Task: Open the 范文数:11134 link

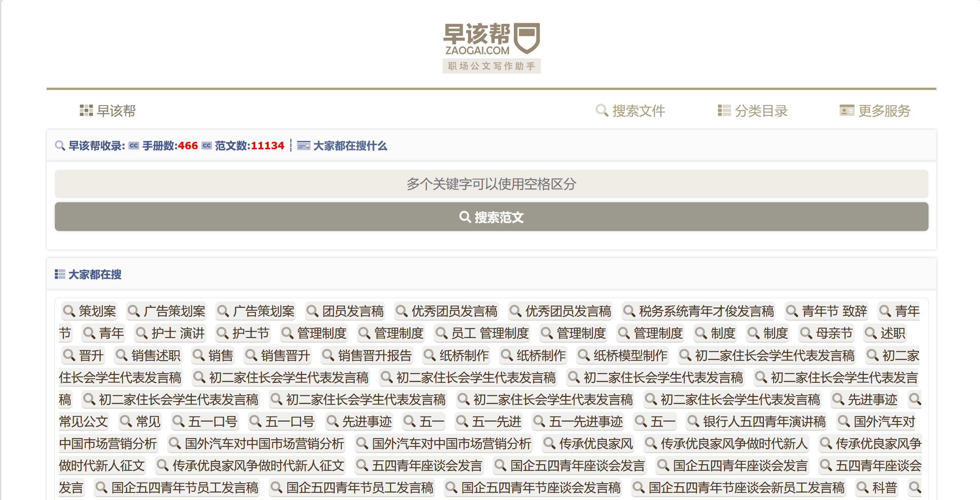Action: 250,146
